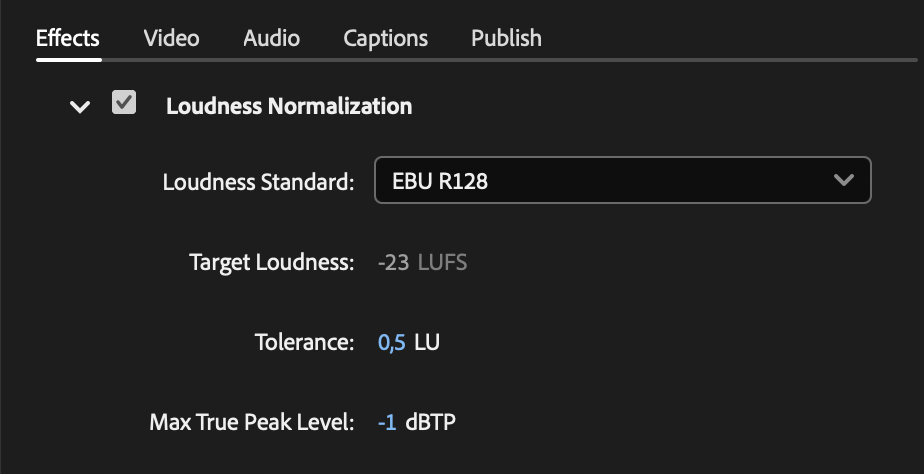Image resolution: width=924 pixels, height=474 pixels.
Task: Collapse the Loudness Normalization section chevron
Action: [x=80, y=106]
